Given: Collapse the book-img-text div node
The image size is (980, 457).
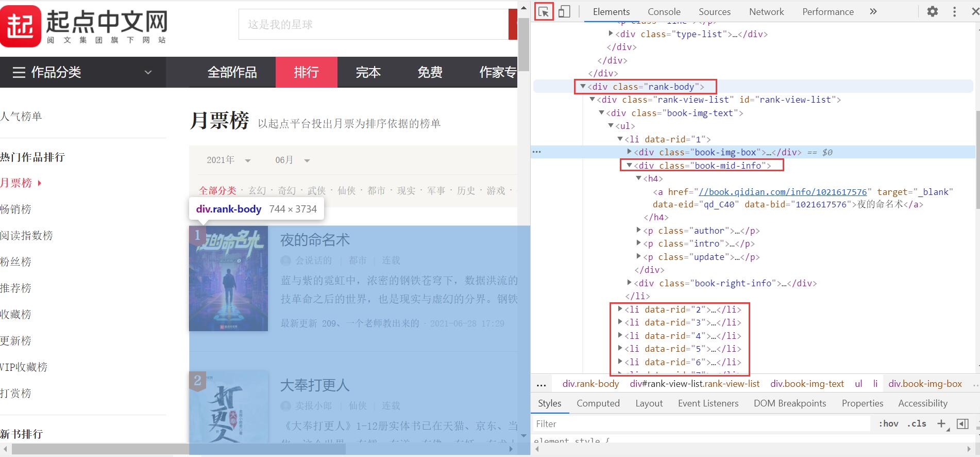Looking at the screenshot, I should (x=601, y=113).
